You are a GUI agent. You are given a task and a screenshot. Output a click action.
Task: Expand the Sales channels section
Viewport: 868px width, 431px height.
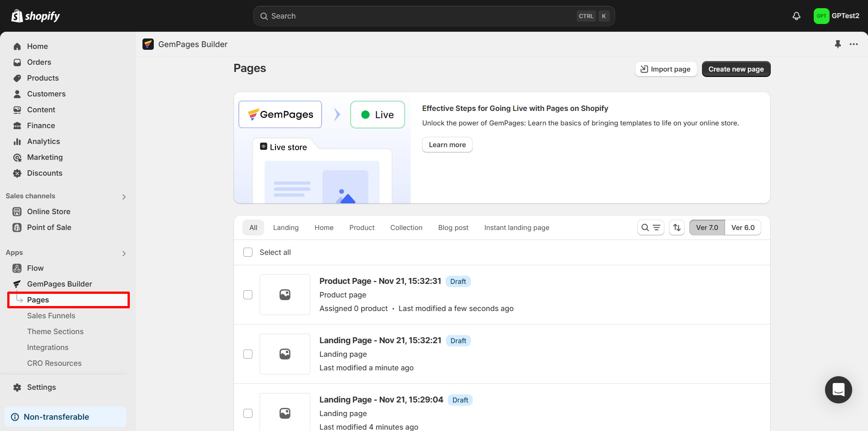click(x=124, y=196)
